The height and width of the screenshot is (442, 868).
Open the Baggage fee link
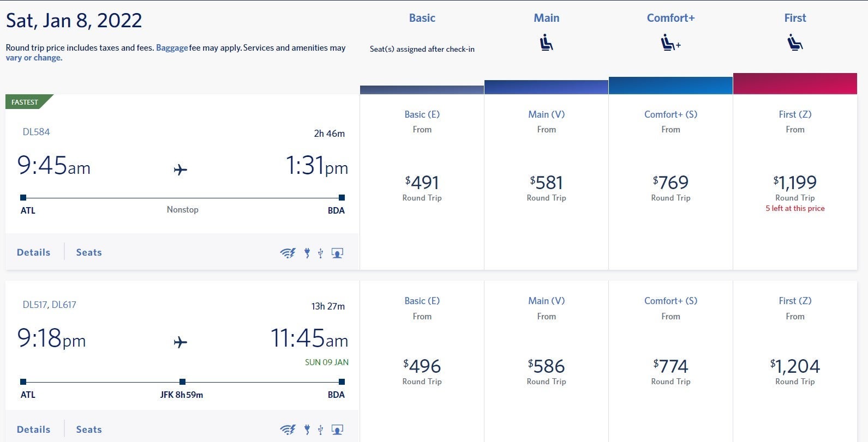click(172, 48)
